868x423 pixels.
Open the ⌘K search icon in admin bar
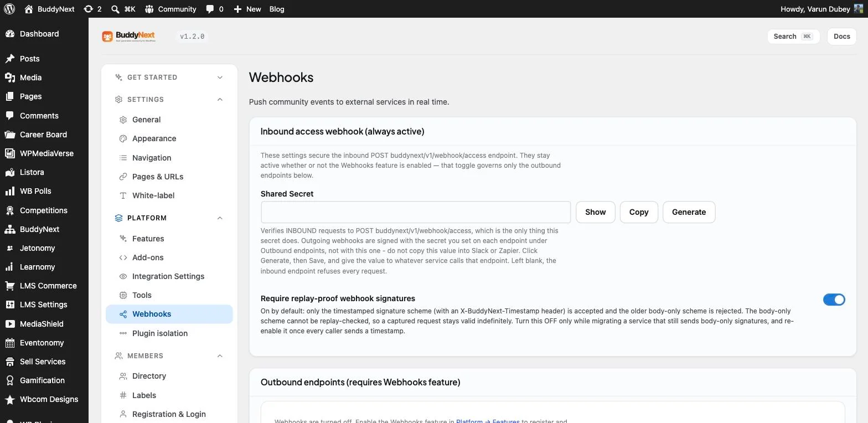coord(123,9)
